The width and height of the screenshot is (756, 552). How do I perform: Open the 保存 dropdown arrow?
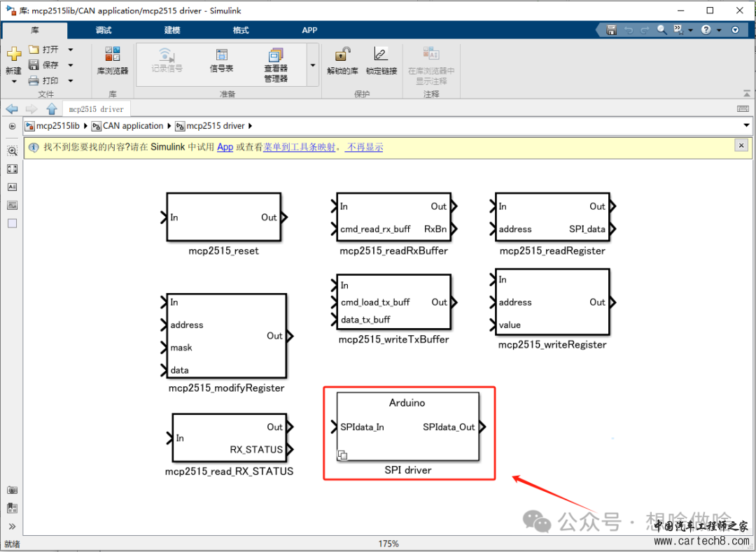click(71, 65)
